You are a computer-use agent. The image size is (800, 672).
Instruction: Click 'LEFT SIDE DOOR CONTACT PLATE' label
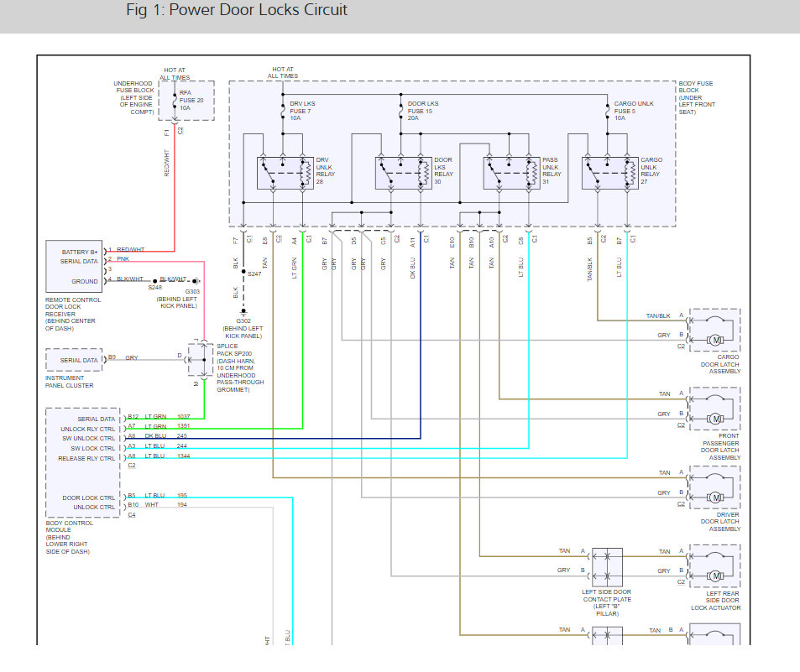coord(607,602)
